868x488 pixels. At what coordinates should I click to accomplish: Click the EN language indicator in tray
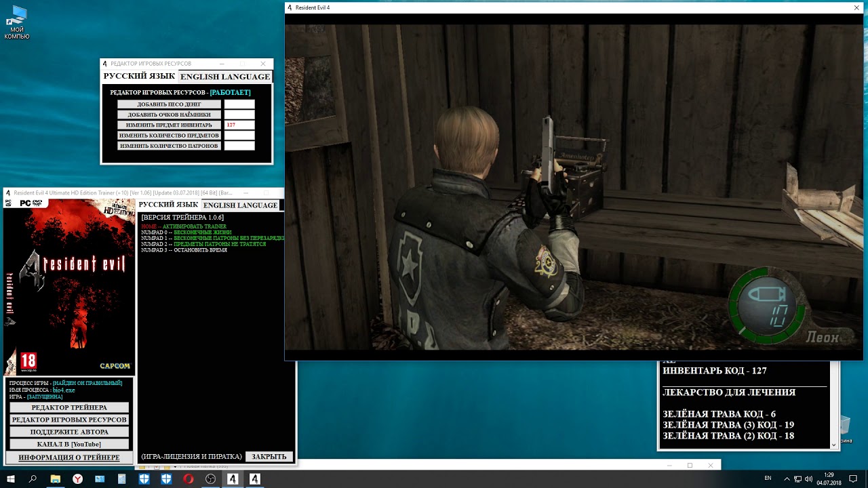768,479
